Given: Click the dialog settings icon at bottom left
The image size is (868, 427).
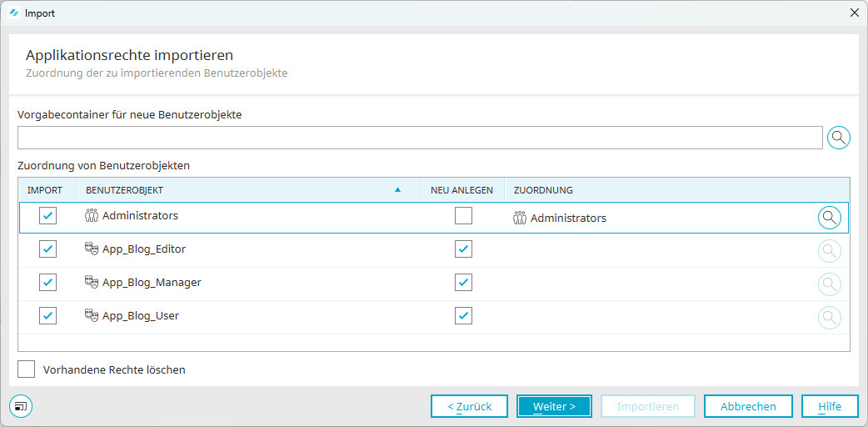Looking at the screenshot, I should click(21, 406).
